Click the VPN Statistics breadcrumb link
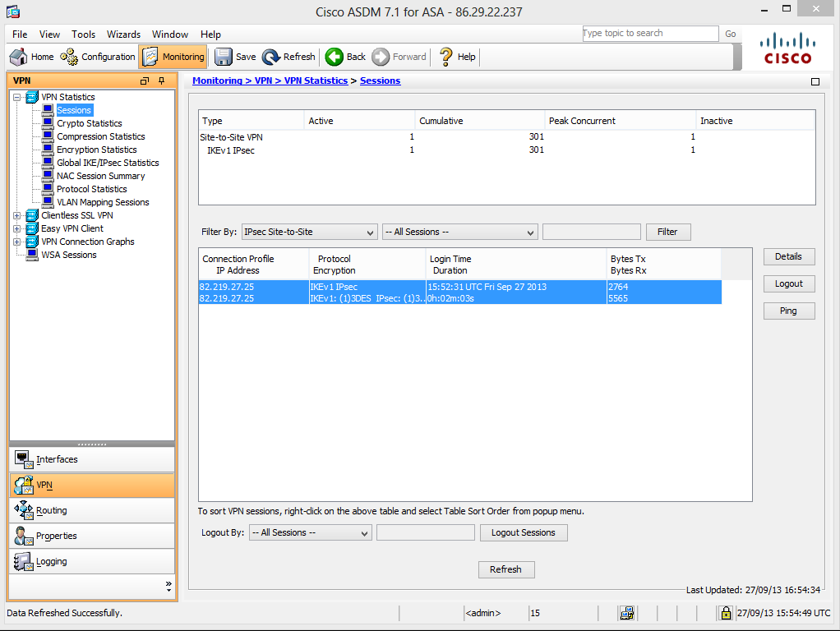Viewport: 840px width, 631px height. [x=316, y=81]
